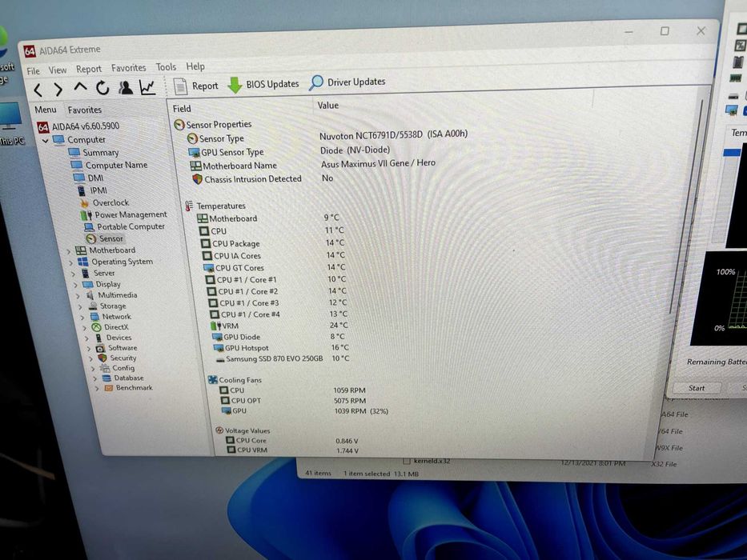Select the Samsung SSD 870 EVO 250GB row
Image resolution: width=747 pixels, height=560 pixels.
pos(283,358)
